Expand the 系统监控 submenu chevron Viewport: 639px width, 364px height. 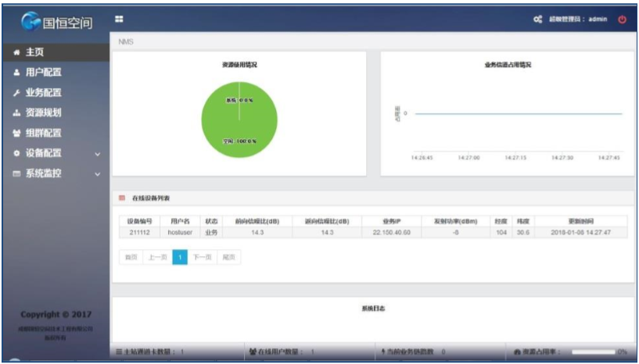[x=98, y=174]
